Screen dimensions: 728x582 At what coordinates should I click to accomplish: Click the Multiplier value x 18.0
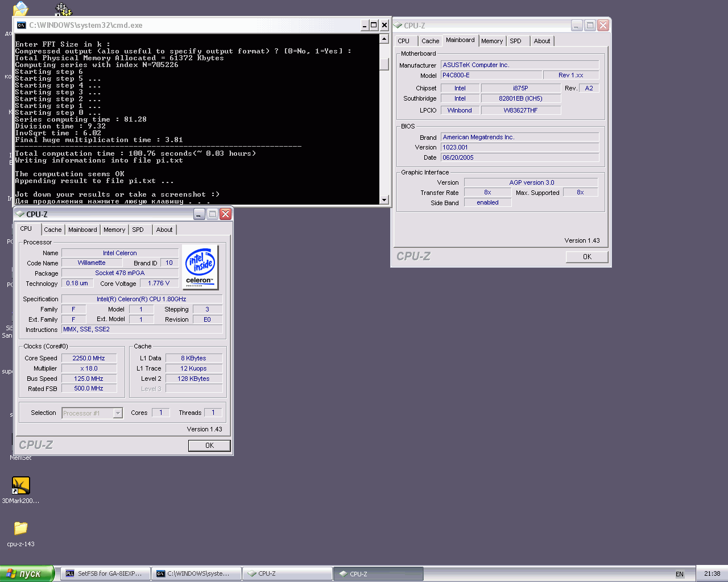point(89,368)
